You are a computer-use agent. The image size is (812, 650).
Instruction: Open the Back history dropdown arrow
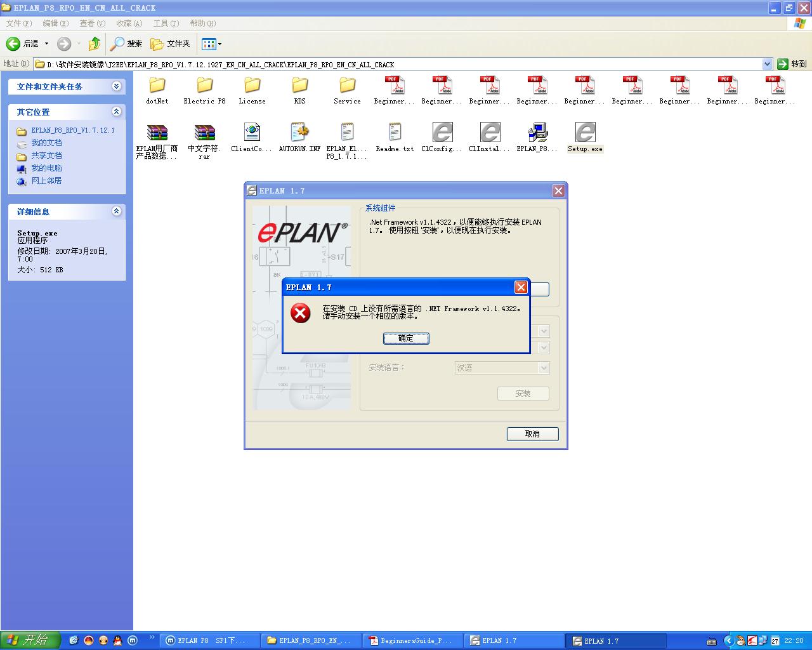[x=46, y=44]
